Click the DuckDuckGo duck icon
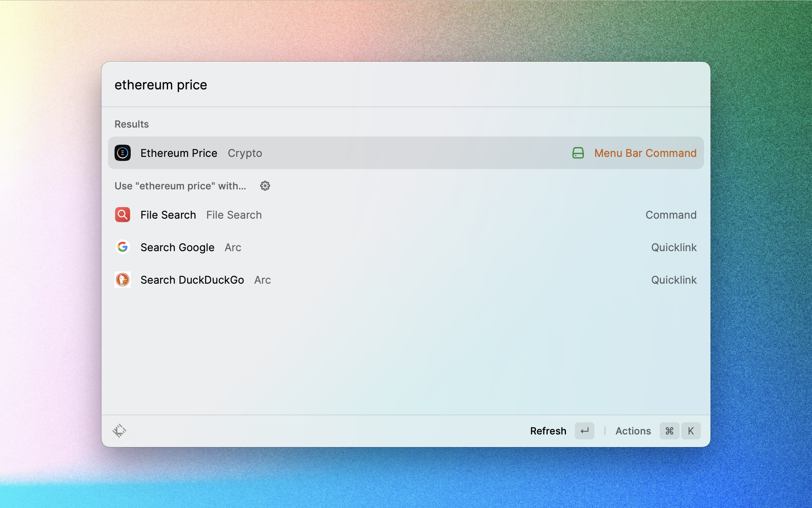812x508 pixels. [x=123, y=280]
